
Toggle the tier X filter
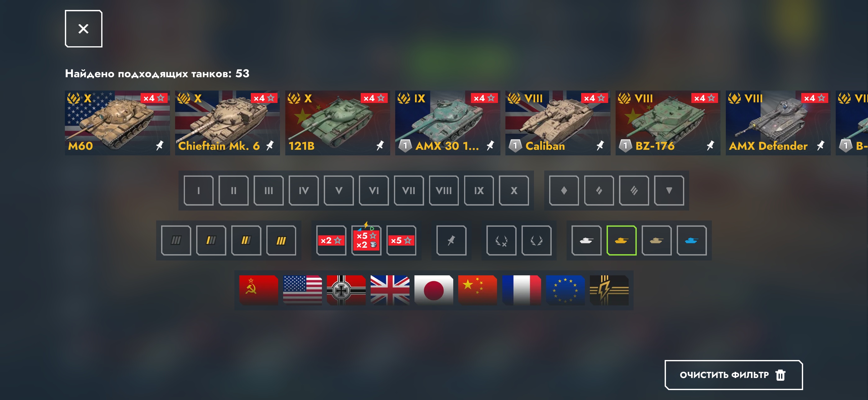(x=513, y=191)
